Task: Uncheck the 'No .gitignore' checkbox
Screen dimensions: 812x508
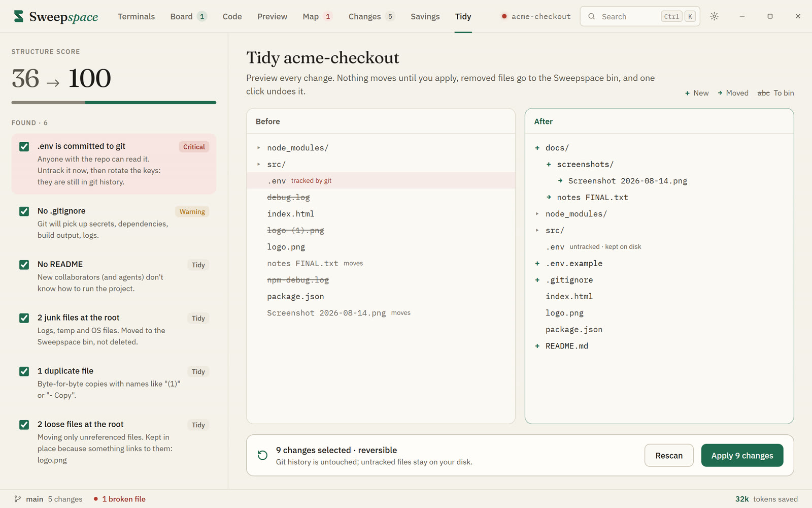Action: pyautogui.click(x=24, y=211)
